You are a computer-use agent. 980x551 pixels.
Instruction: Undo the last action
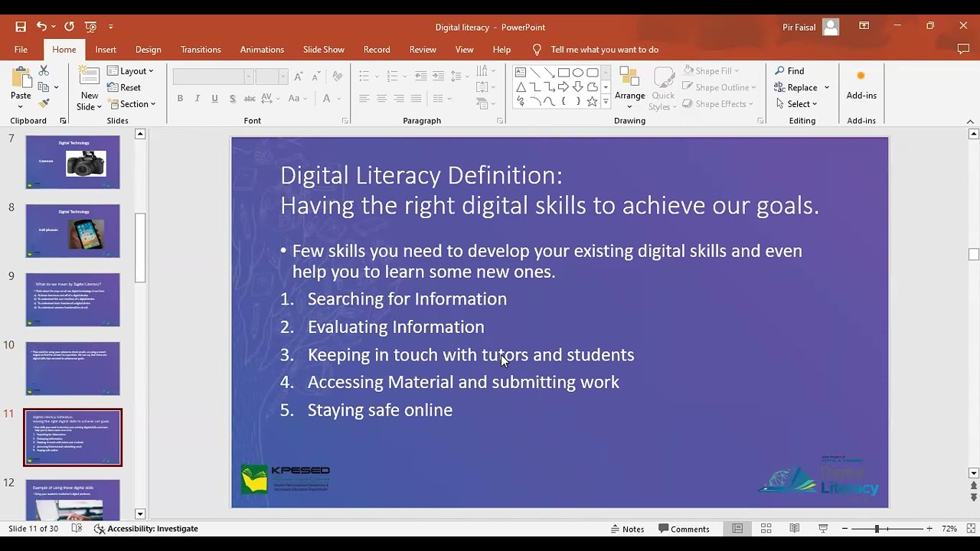[41, 27]
